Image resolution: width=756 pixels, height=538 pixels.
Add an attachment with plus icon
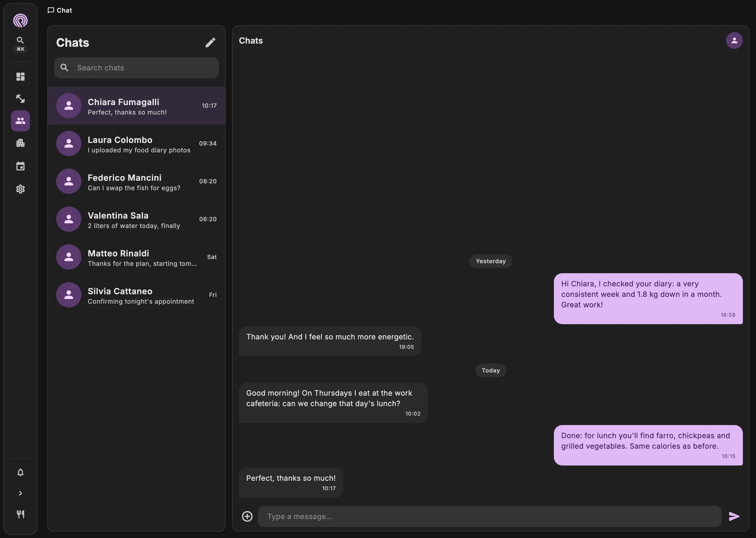(x=247, y=516)
